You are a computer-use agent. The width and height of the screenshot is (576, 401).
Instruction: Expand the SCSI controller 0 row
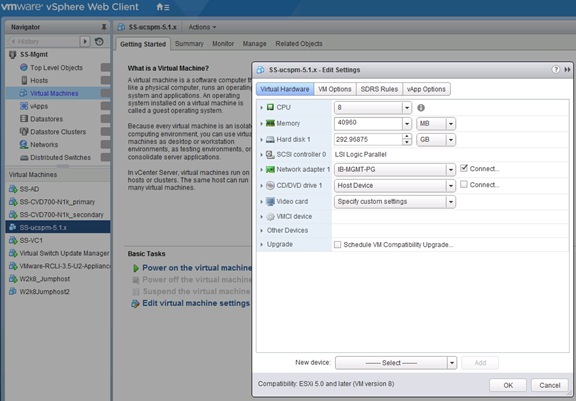pyautogui.click(x=261, y=155)
